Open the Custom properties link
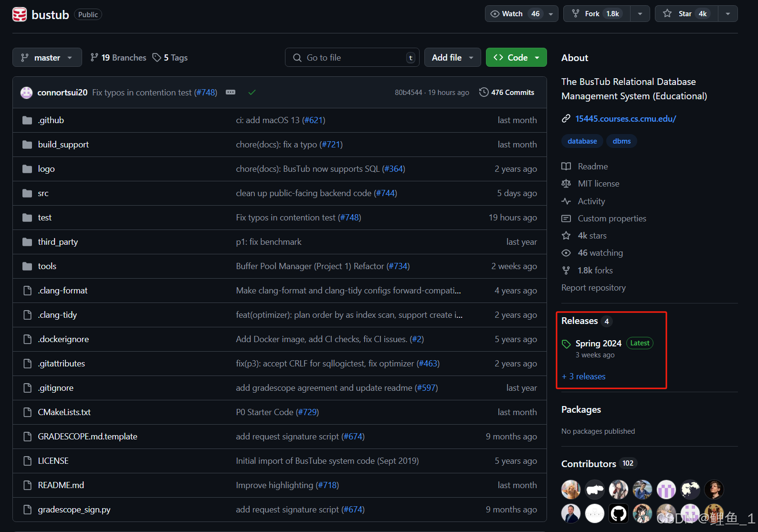Viewport: 758px width, 532px height. (612, 219)
